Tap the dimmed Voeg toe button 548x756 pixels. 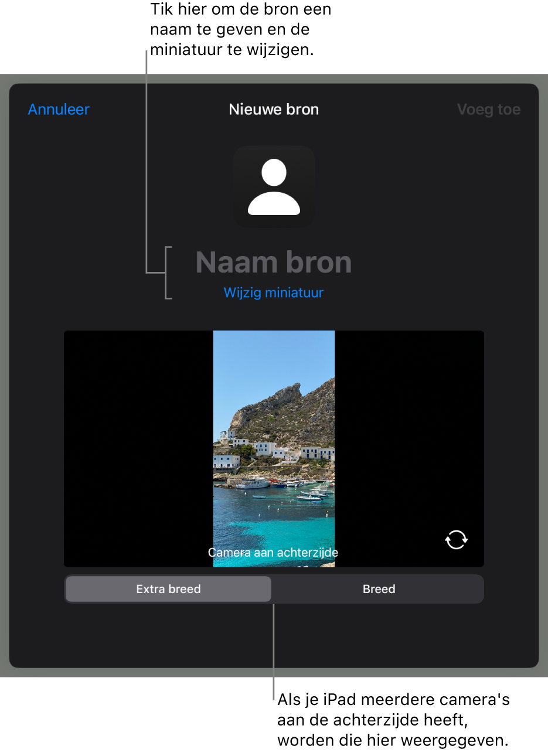point(488,110)
